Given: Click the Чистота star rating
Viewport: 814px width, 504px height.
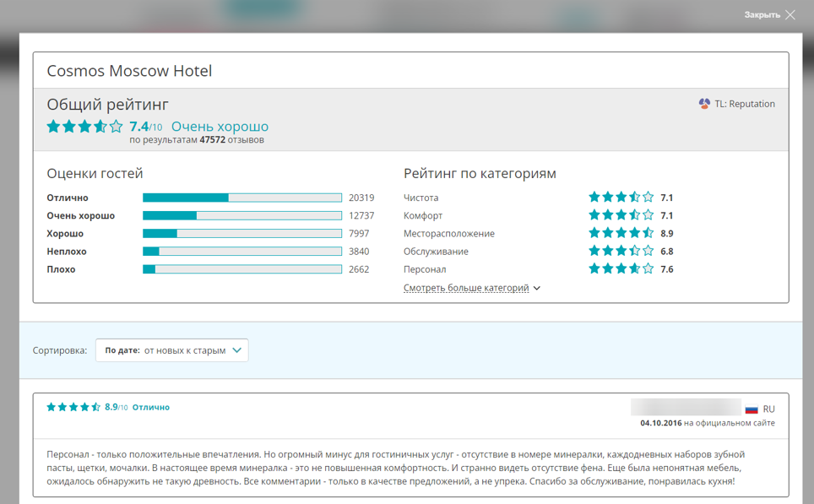Looking at the screenshot, I should tap(621, 198).
